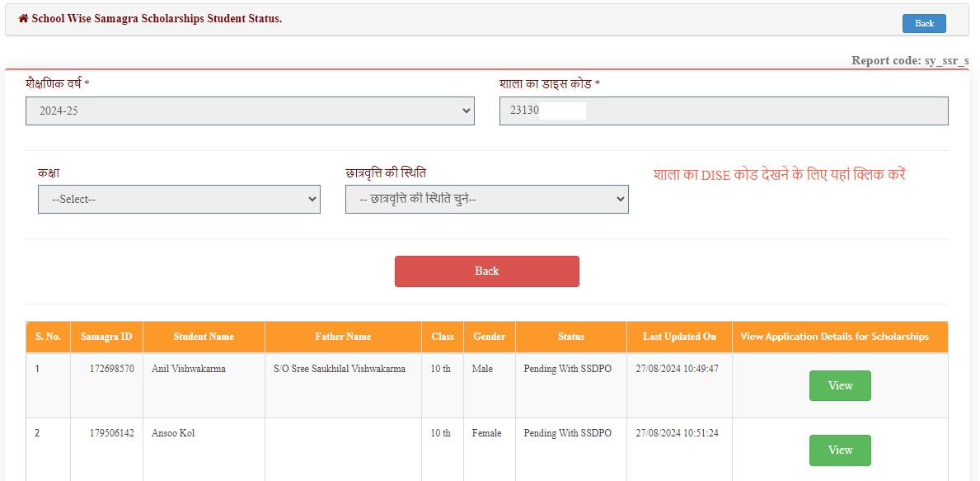Click the red link to view school DISE code
This screenshot has width=980, height=481.
coord(779,175)
